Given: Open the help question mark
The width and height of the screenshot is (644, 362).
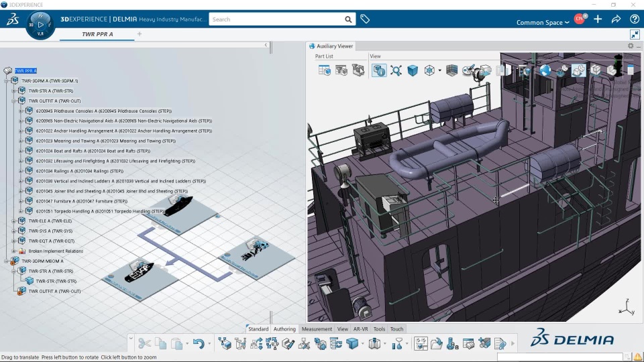Looking at the screenshot, I should [634, 19].
